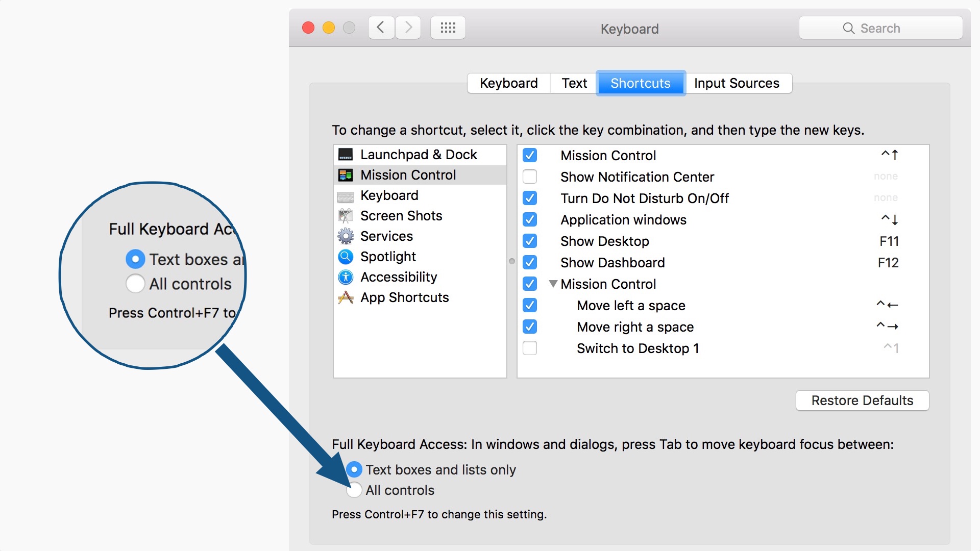Open the Input Sources tab
The image size is (980, 551).
tap(737, 83)
